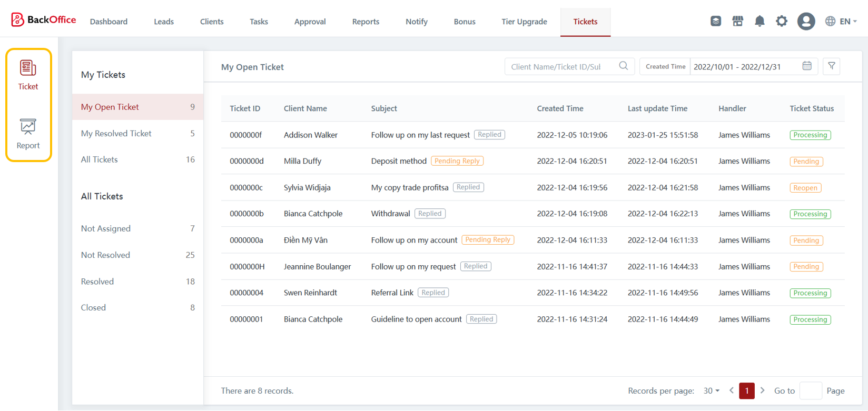Click the search magnifier icon
Screen dimensions: 868x411
tap(624, 66)
